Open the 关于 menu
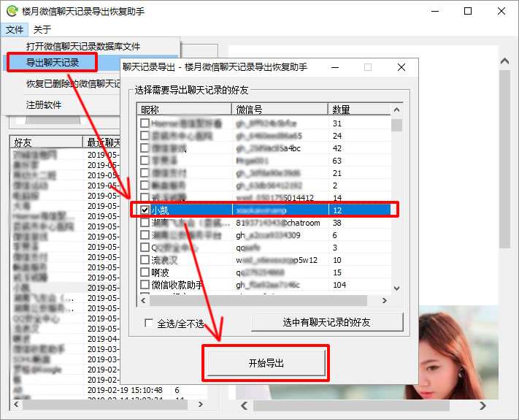This screenshot has height=420, width=519. coord(42,30)
